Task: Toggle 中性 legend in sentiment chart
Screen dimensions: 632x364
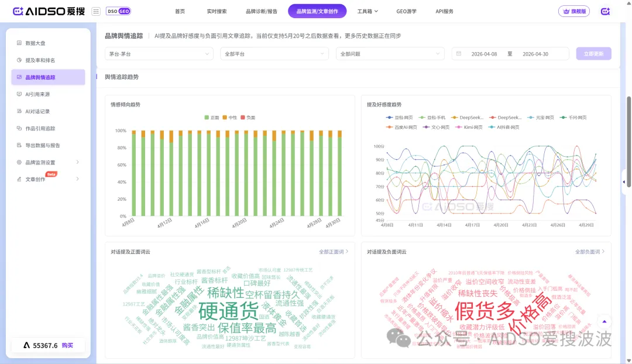Action: 230,118
